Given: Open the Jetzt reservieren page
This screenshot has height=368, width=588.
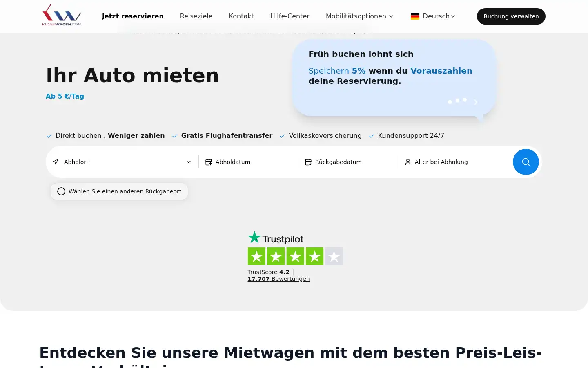Looking at the screenshot, I should click(x=133, y=16).
